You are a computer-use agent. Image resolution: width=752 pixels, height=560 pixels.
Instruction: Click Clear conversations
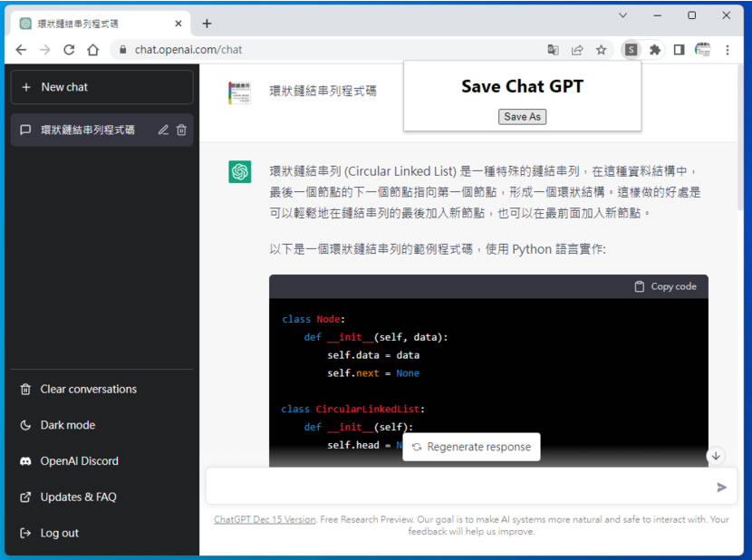point(102,389)
